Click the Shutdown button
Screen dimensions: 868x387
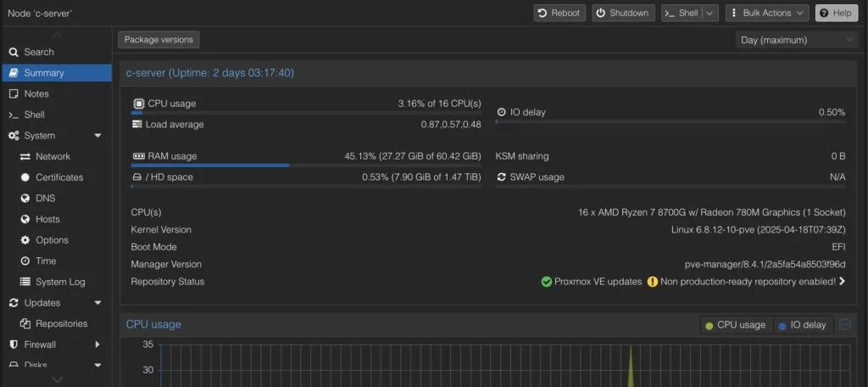tap(623, 14)
